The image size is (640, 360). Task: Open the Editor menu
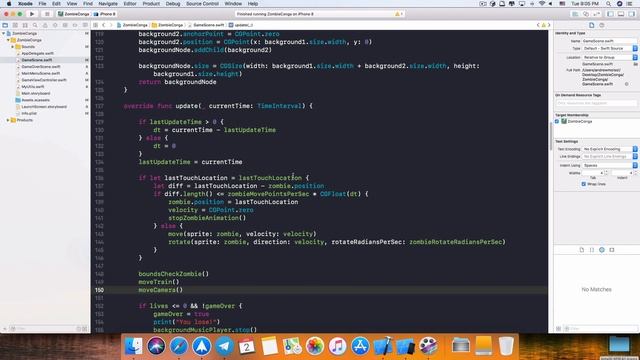[130, 4]
